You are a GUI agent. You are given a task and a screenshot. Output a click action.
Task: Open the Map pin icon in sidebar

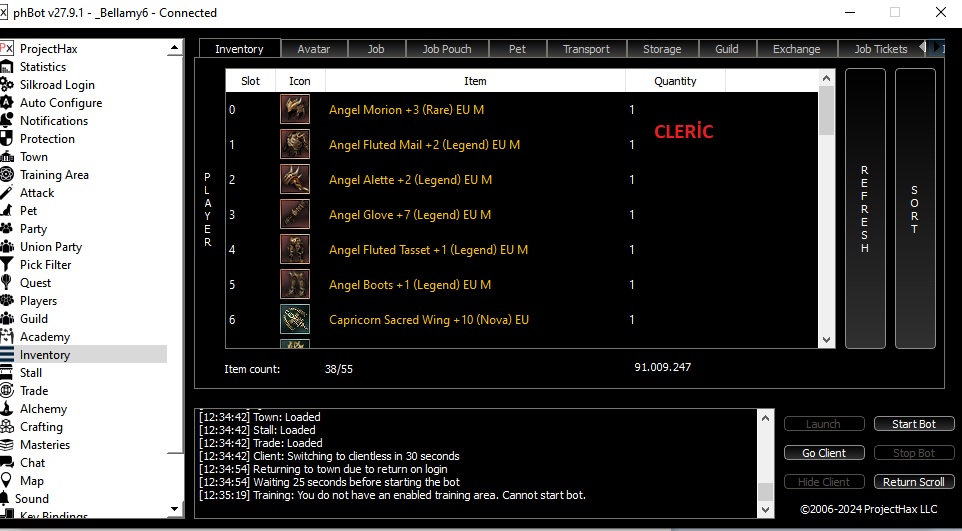[7, 481]
